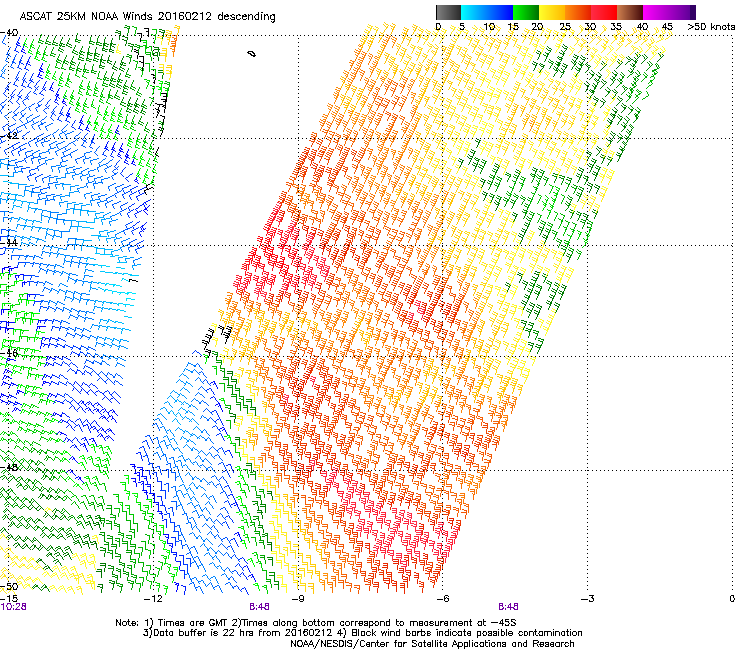This screenshot has width=740, height=650.
Task: Select the brown 35–40 knots legend swatch
Action: tap(630, 12)
